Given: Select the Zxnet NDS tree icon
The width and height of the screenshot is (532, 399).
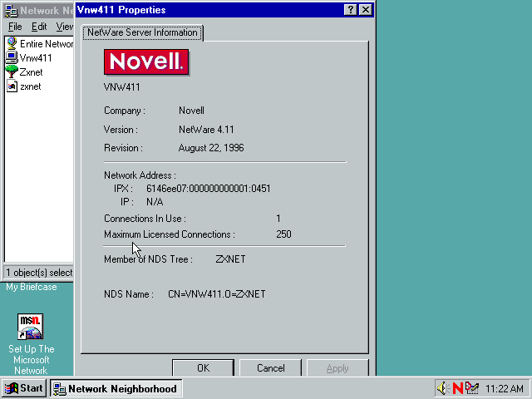Looking at the screenshot, I should 12,72.
